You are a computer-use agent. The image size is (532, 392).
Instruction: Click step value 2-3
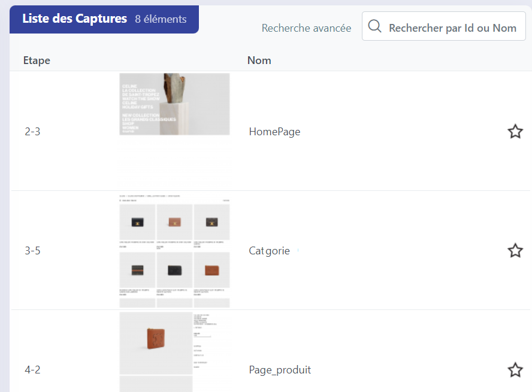32,132
